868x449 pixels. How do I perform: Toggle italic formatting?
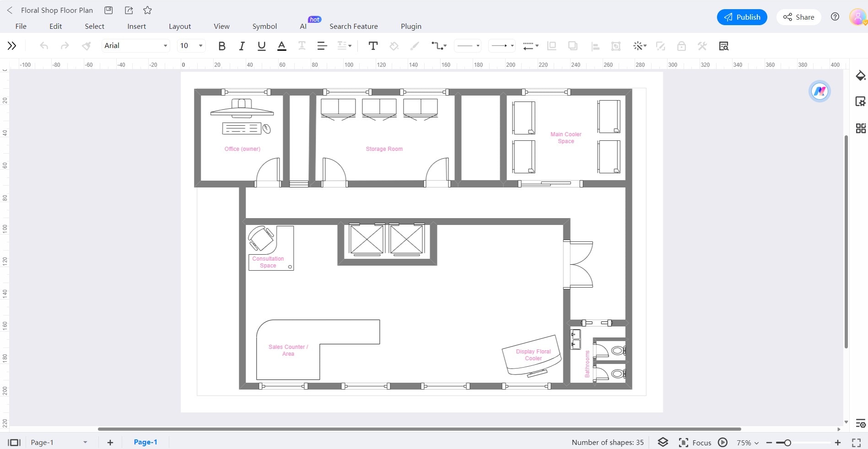[x=242, y=46]
